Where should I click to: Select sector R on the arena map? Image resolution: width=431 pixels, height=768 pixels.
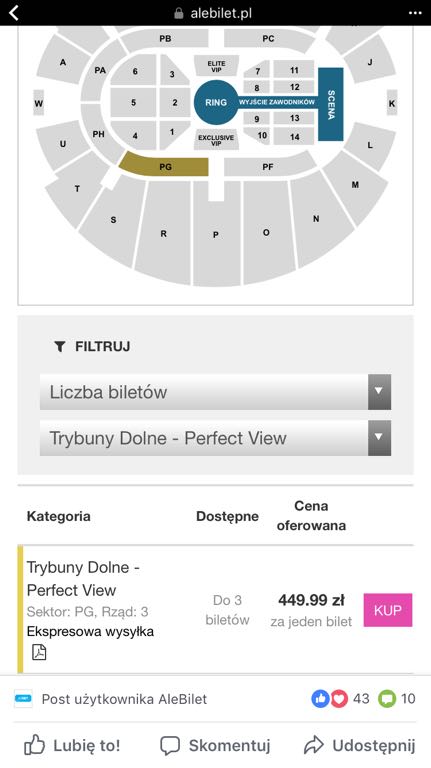tap(163, 233)
